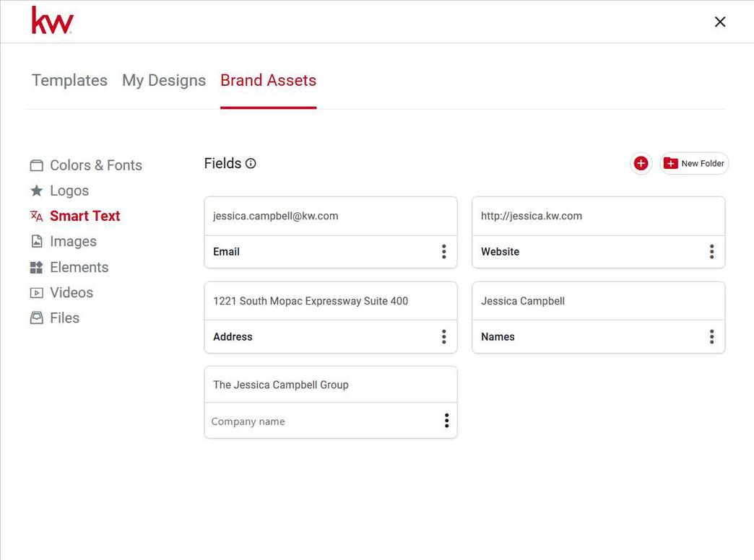Click the Fields info icon
The image size is (754, 560).
coord(251,164)
